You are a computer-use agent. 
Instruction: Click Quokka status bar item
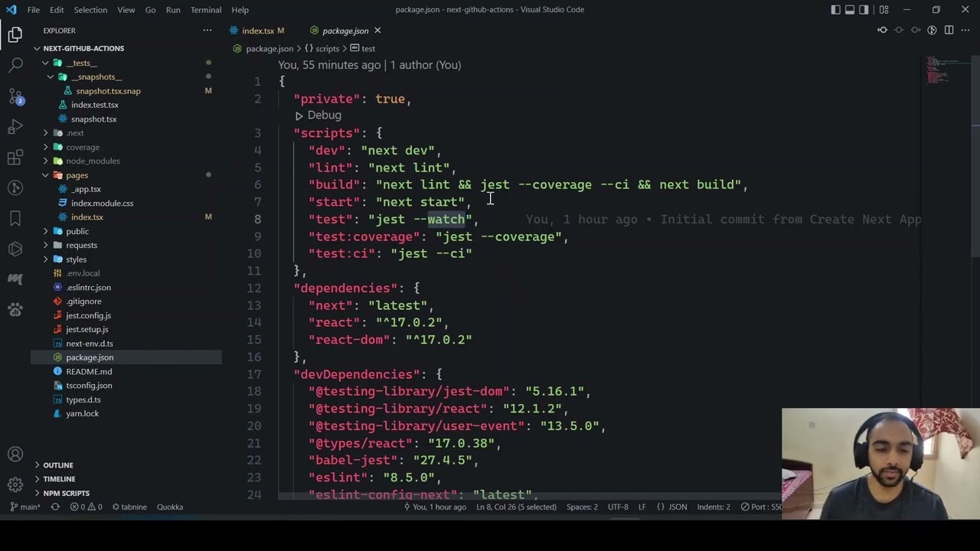pos(170,507)
